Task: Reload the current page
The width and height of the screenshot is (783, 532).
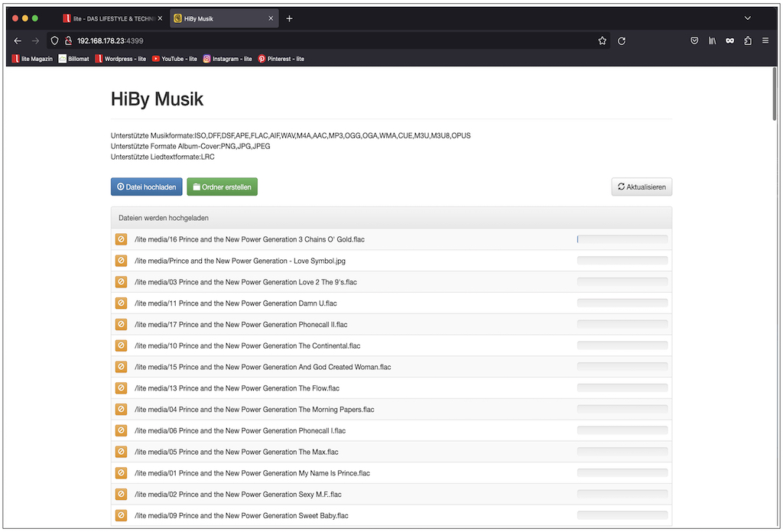Action: pyautogui.click(x=622, y=41)
